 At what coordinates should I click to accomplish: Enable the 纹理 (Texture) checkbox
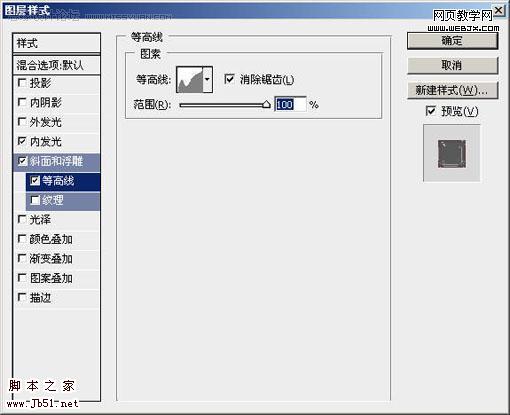(x=35, y=200)
